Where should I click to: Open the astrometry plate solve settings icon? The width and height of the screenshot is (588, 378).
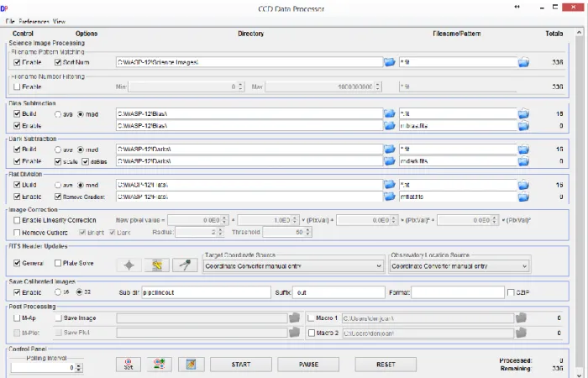[x=185, y=265]
